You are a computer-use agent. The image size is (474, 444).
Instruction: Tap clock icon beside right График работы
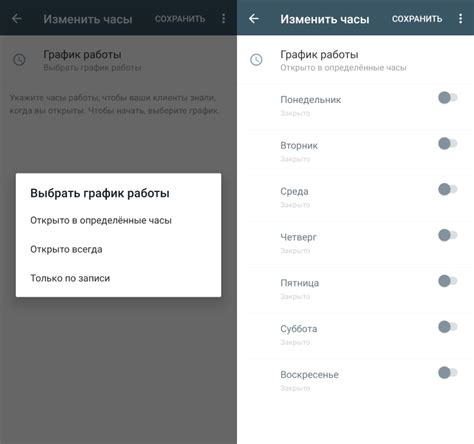tap(256, 60)
